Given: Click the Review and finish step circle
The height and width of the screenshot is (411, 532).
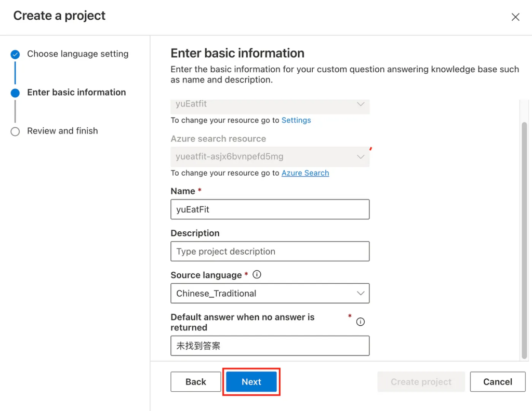Looking at the screenshot, I should 15,131.
